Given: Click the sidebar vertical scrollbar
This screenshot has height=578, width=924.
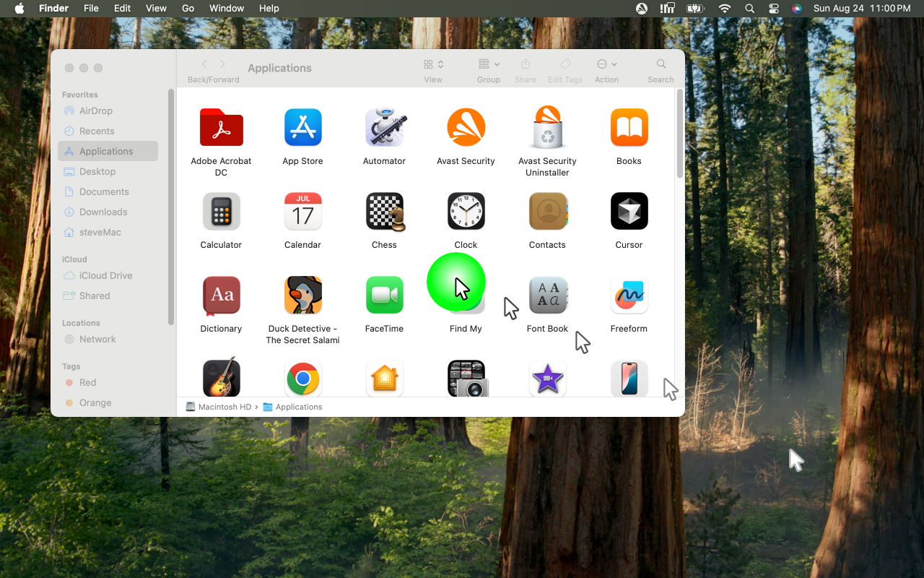Looking at the screenshot, I should click(x=171, y=207).
